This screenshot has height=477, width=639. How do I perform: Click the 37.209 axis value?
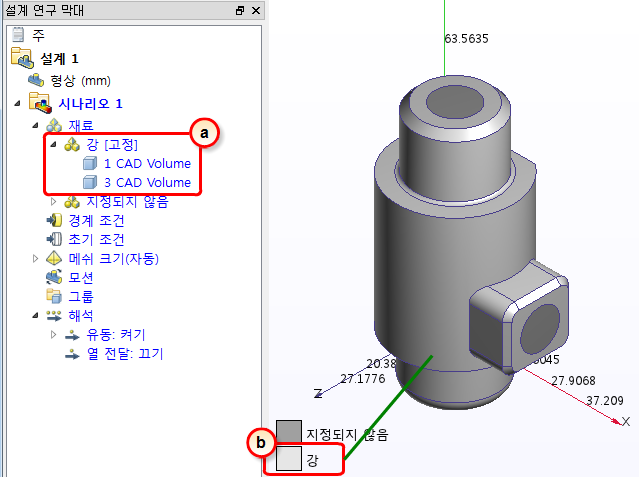coord(605,401)
